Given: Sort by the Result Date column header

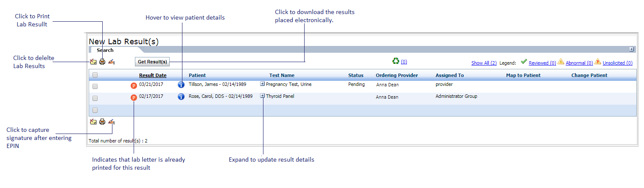Looking at the screenshot, I should (153, 75).
